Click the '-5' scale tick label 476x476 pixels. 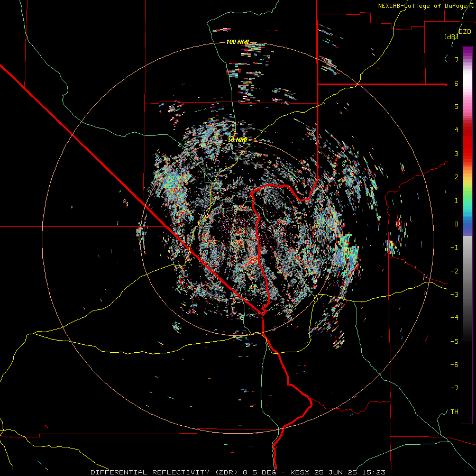click(454, 342)
